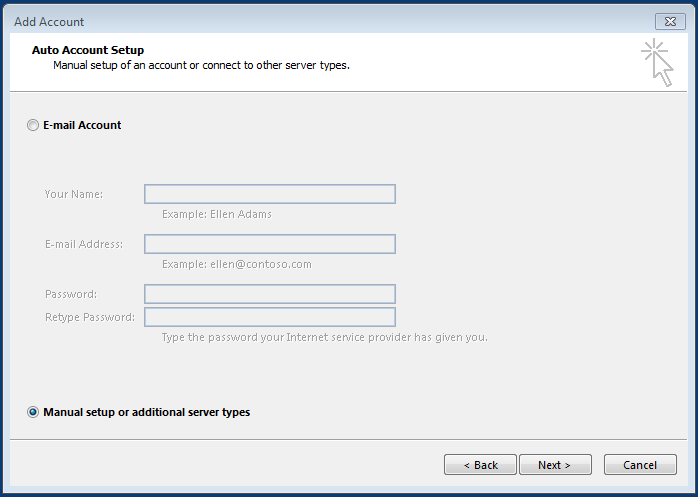The height and width of the screenshot is (497, 698).
Task: Select the Retype Password field
Action: [269, 317]
